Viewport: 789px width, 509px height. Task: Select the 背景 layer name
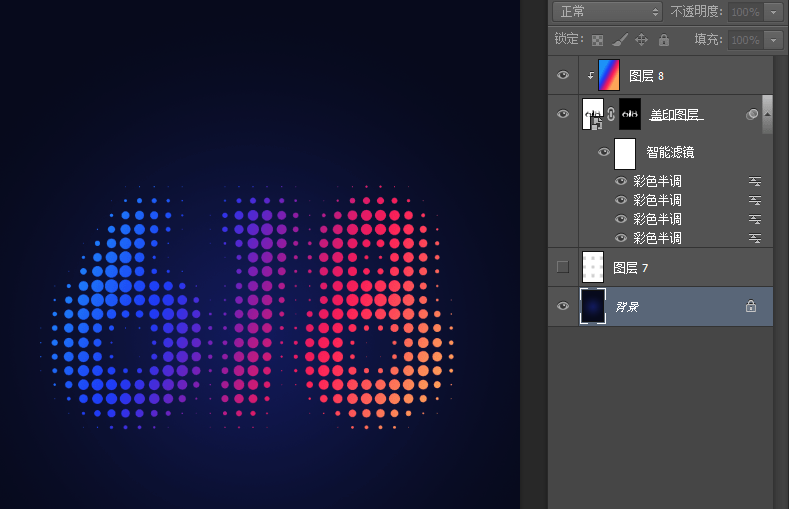tap(627, 307)
